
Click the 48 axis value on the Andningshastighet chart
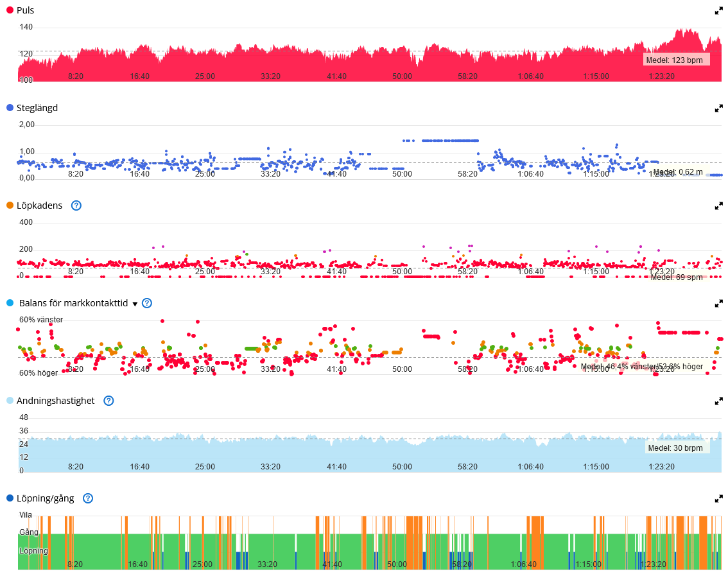point(24,417)
